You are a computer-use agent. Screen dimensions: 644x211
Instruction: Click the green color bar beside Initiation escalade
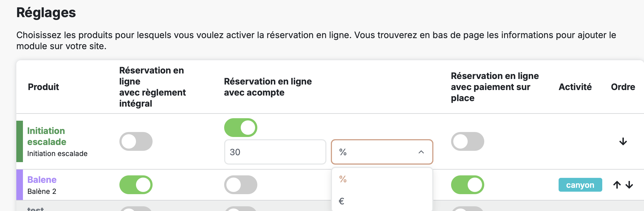point(20,141)
